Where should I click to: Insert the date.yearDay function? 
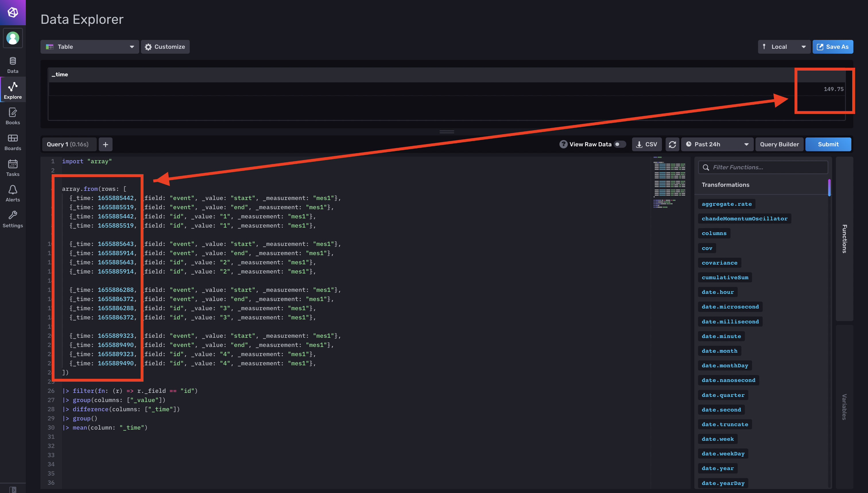pyautogui.click(x=723, y=483)
